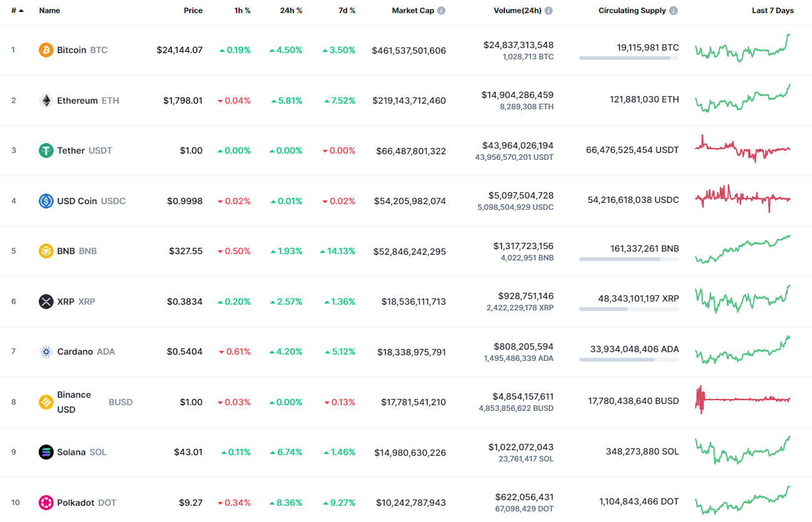
Task: Click the Tether USDT logo
Action: [x=46, y=150]
